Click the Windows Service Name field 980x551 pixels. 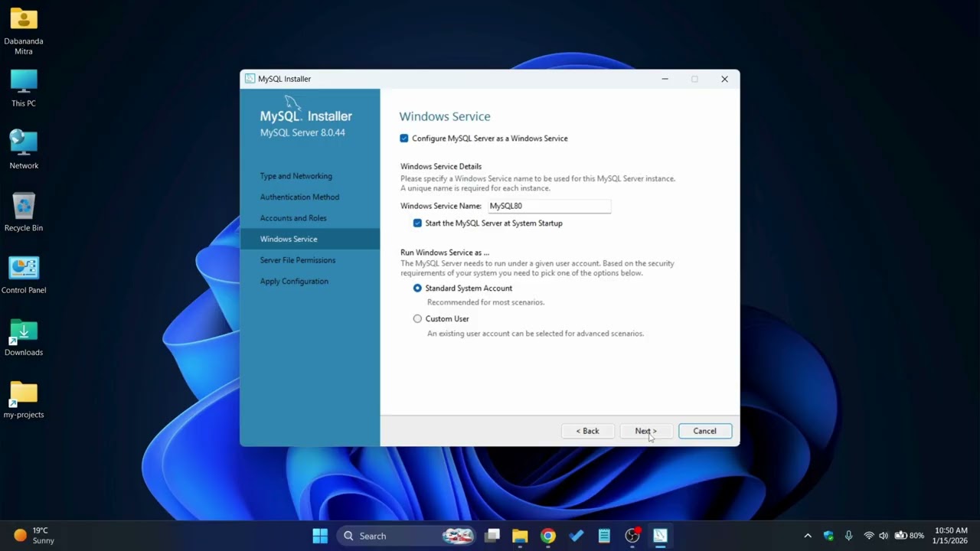click(549, 206)
